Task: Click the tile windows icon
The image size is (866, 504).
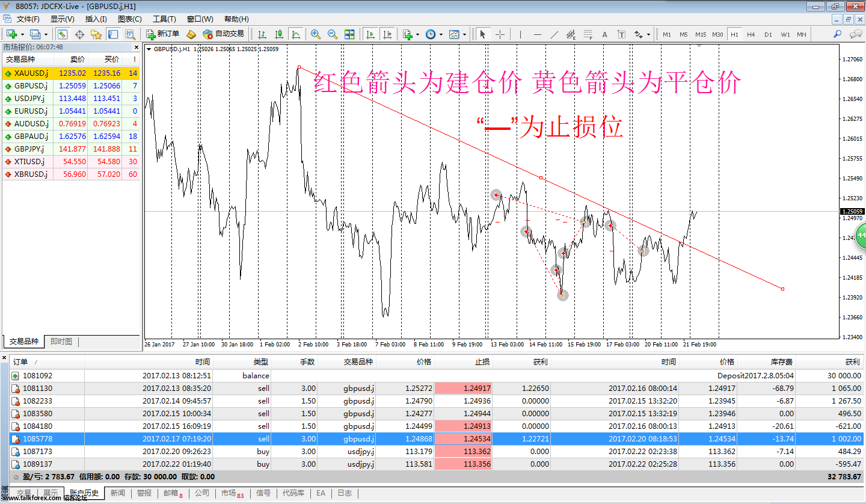Action: 349,34
